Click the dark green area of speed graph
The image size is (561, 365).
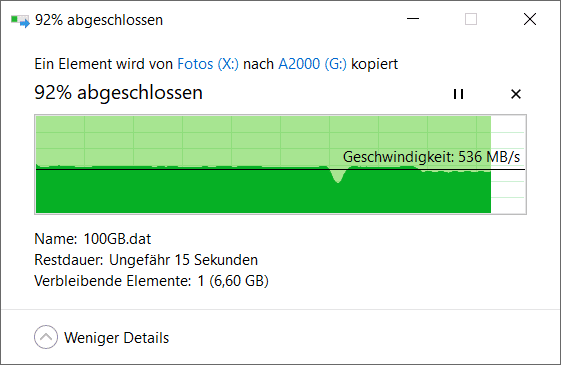215,193
